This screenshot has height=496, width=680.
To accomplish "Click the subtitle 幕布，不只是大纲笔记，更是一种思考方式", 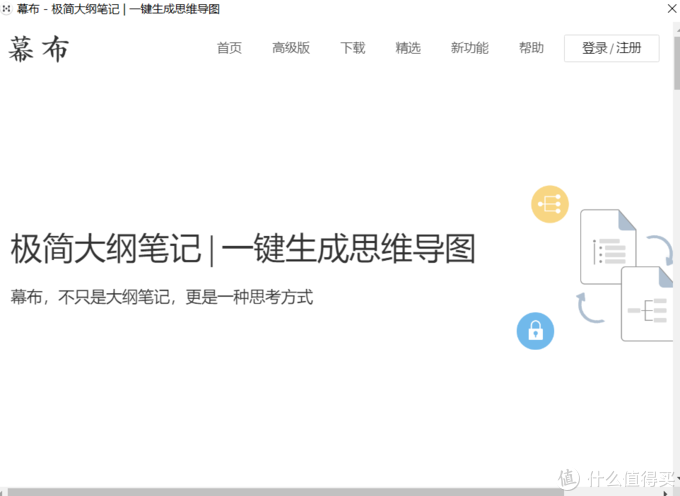I will coord(161,297).
